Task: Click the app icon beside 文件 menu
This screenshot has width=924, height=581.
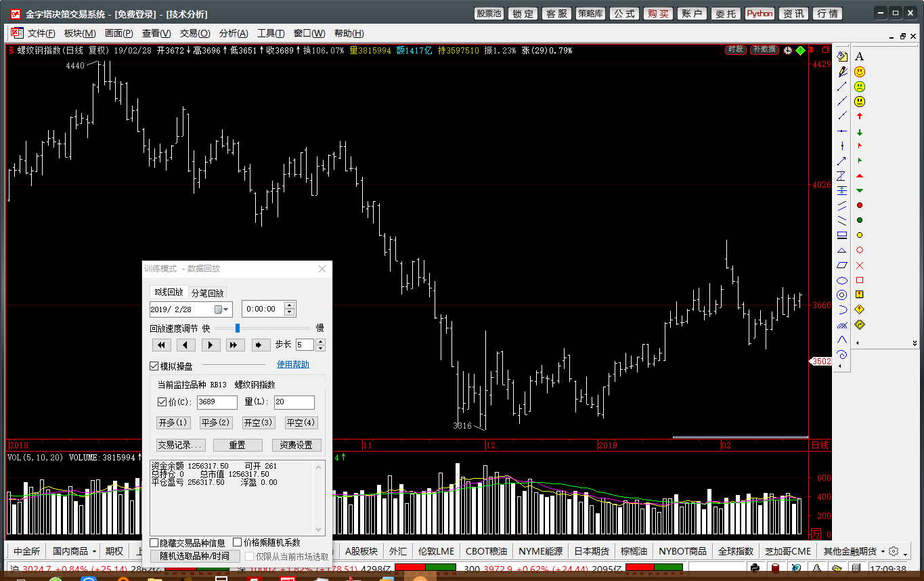Action: click(x=16, y=33)
